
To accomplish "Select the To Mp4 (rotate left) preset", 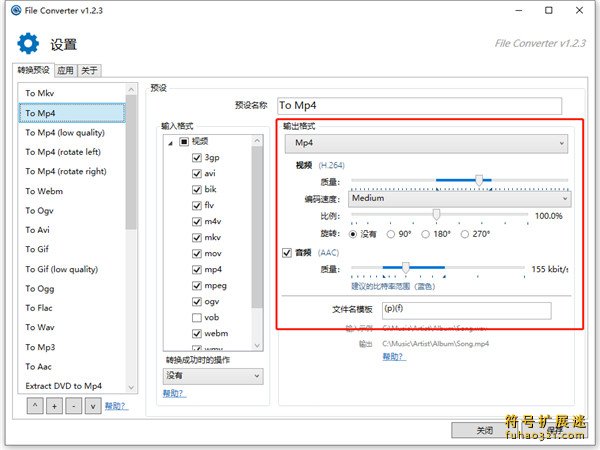I will coord(72,152).
